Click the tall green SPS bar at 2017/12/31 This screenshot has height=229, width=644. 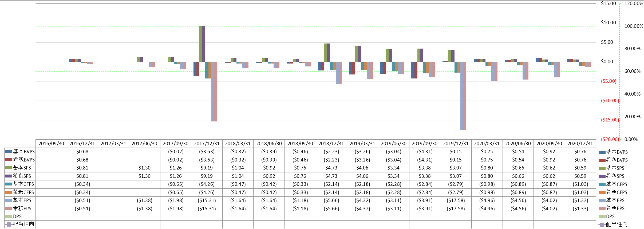(x=201, y=44)
